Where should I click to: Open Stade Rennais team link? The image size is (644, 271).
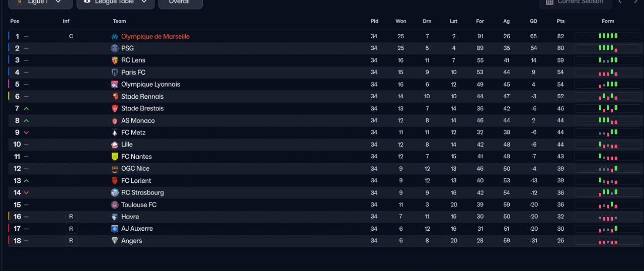click(x=142, y=97)
